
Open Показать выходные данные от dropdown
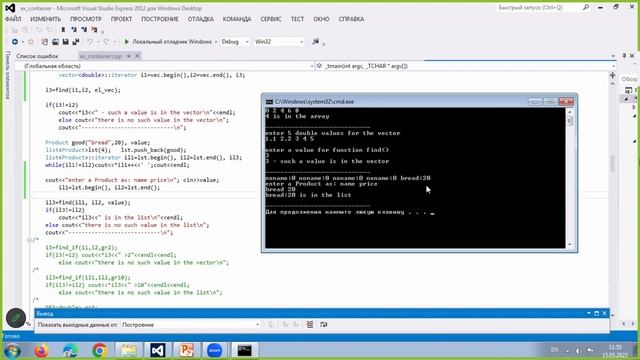point(191,324)
